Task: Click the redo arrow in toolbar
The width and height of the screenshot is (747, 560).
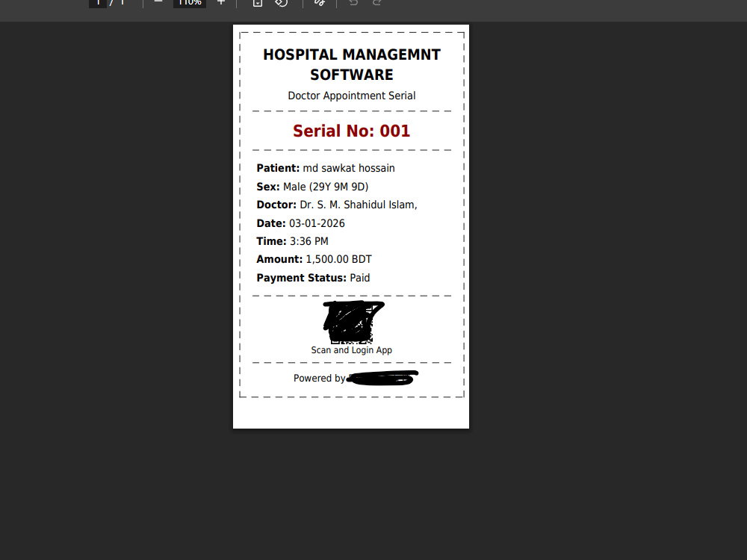Action: click(x=376, y=2)
